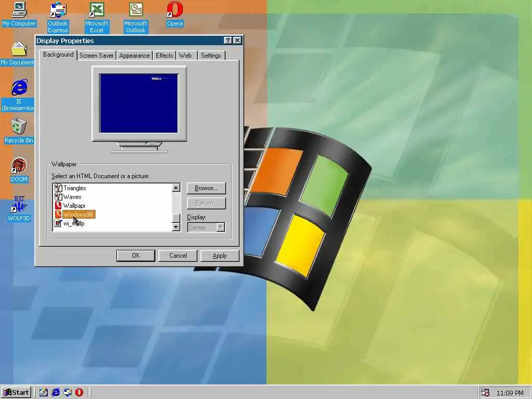Click Cancel in Display Properties
This screenshot has height=399, width=532.
pos(178,256)
